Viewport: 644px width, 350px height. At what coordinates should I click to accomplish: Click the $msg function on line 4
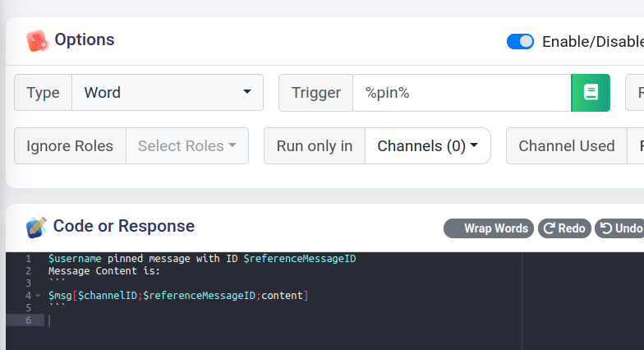tap(60, 296)
